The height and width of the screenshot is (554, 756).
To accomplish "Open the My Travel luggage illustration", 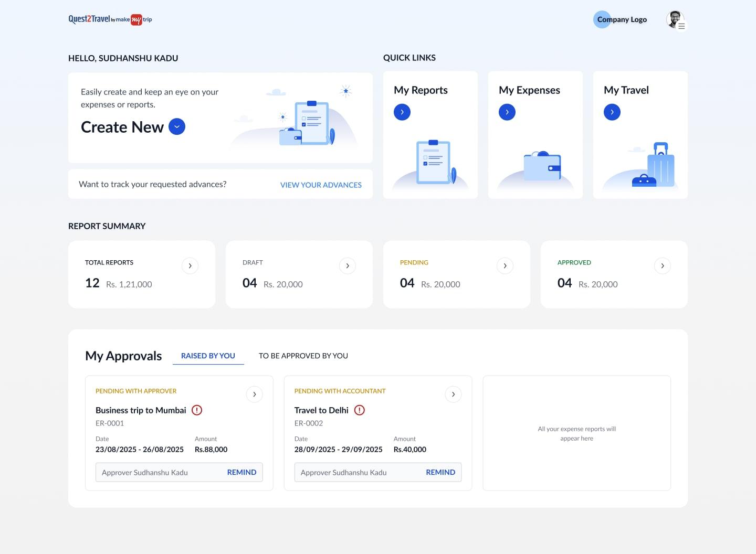I will 654,165.
